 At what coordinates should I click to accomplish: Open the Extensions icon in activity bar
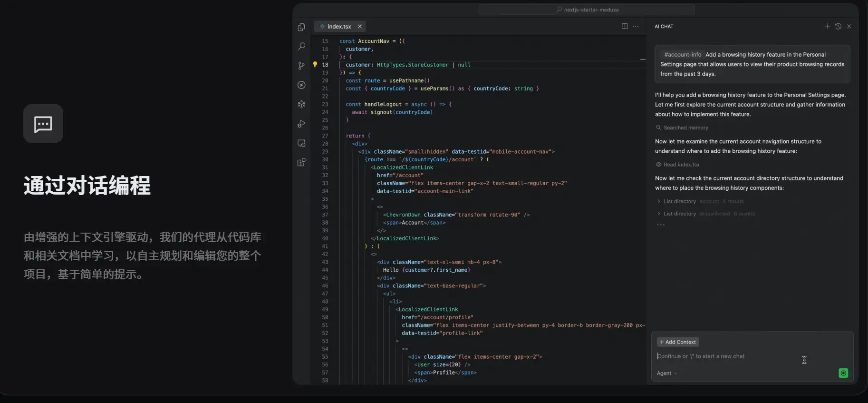301,163
